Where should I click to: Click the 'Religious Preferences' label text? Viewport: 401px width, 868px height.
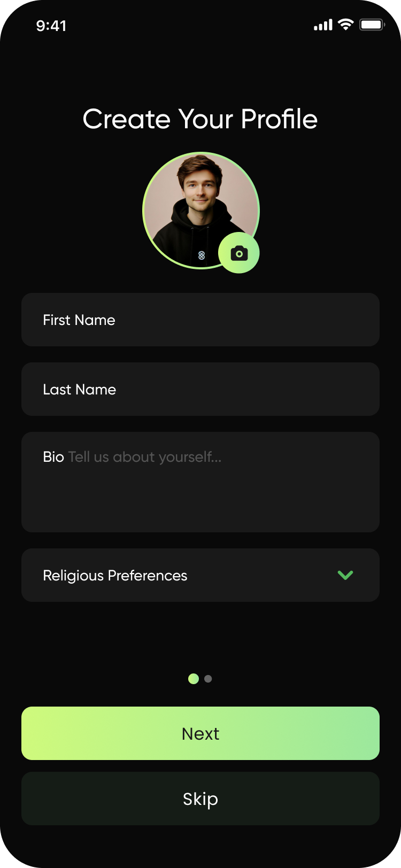click(115, 576)
